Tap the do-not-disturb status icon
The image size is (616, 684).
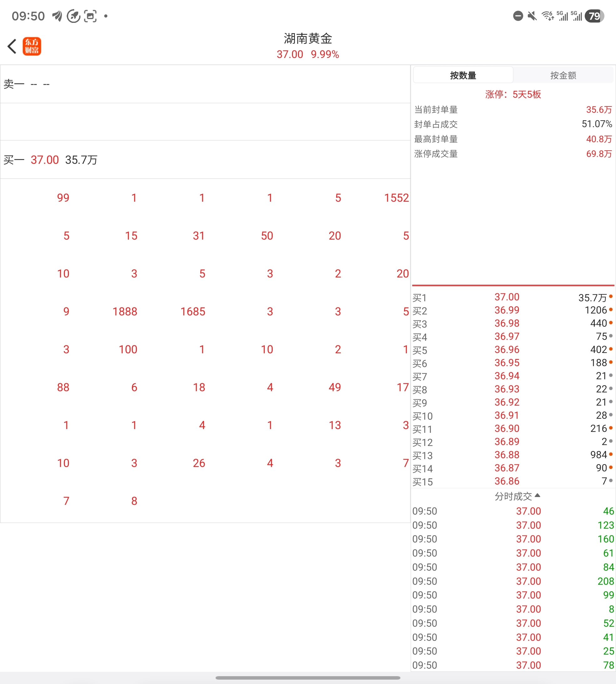[x=518, y=16]
